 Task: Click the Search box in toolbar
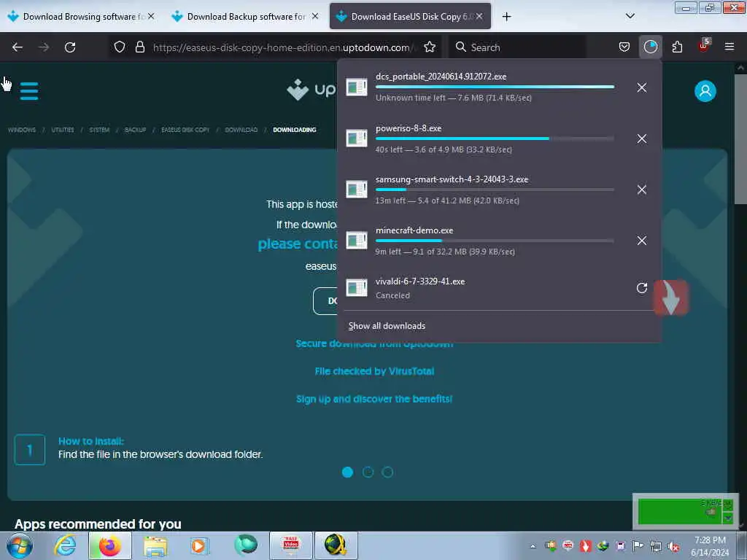(517, 47)
